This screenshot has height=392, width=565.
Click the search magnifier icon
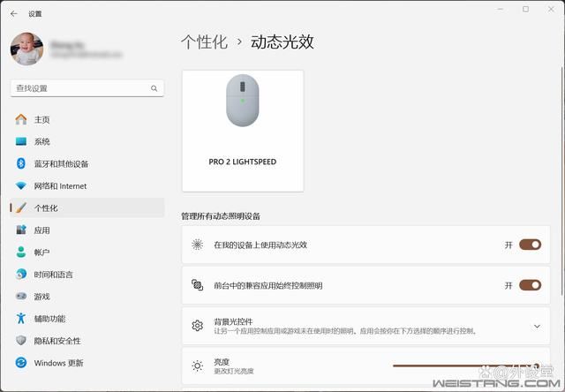pos(154,88)
